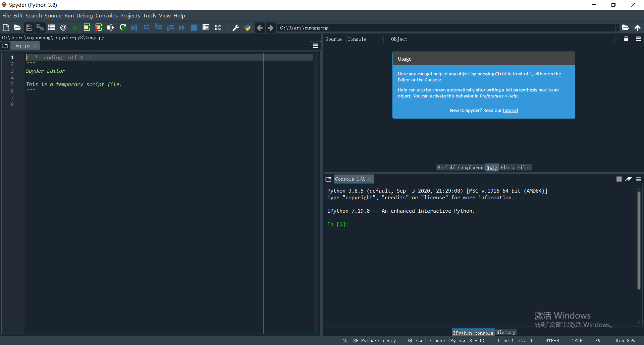Interrupt the kernel with the stop square
The width and height of the screenshot is (644, 345).
tap(619, 179)
